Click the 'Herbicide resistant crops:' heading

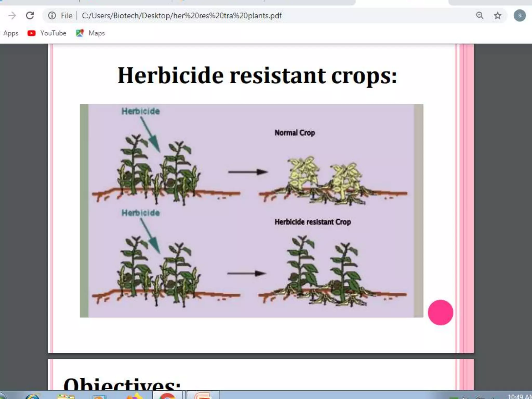[x=257, y=75]
